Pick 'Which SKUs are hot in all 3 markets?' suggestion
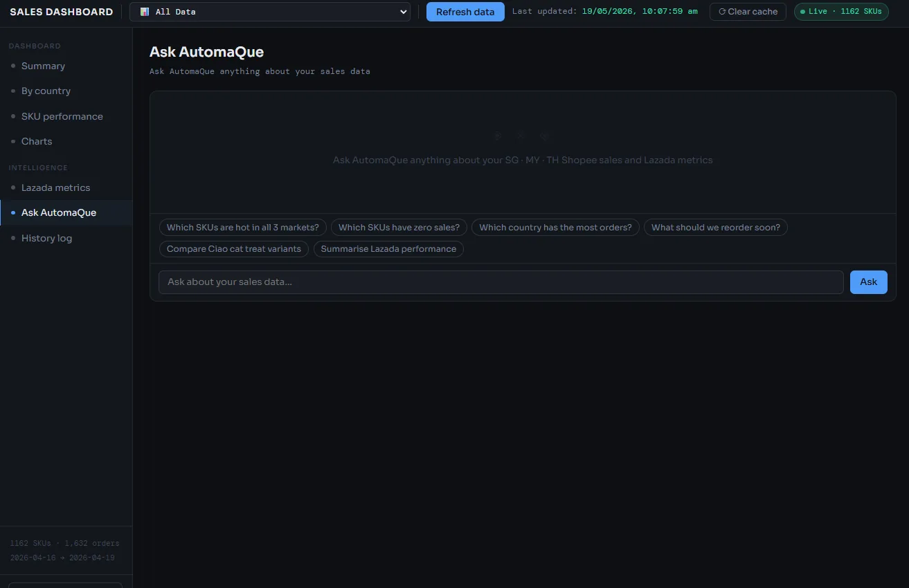Viewport: 909px width, 588px height. [243, 228]
